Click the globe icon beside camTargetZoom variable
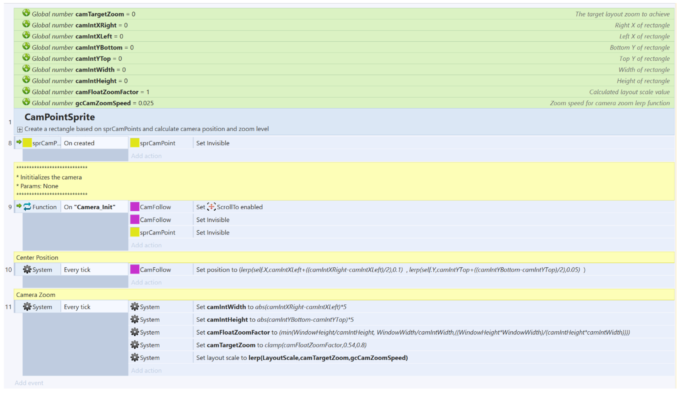The width and height of the screenshot is (680, 393). click(x=26, y=13)
